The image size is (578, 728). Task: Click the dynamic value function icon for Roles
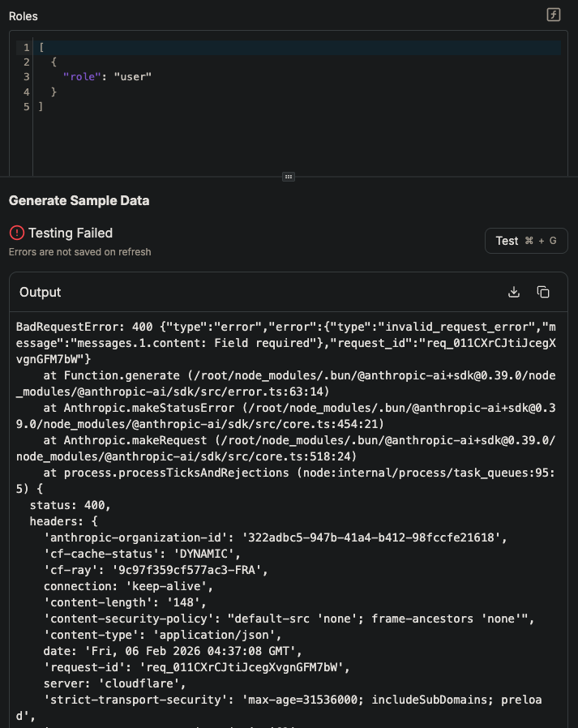[554, 15]
